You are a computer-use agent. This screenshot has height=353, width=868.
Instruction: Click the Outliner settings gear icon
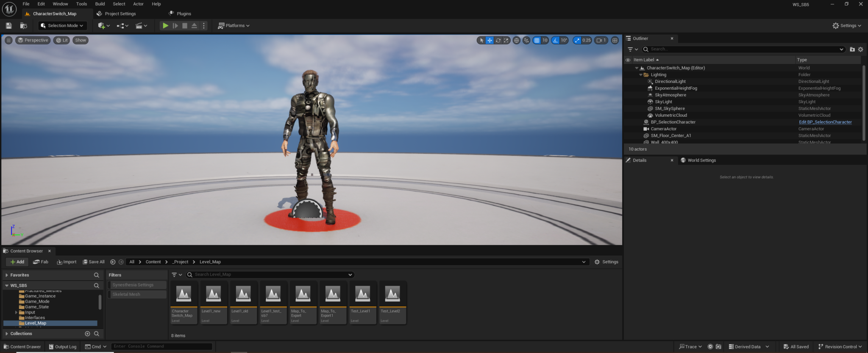(860, 49)
